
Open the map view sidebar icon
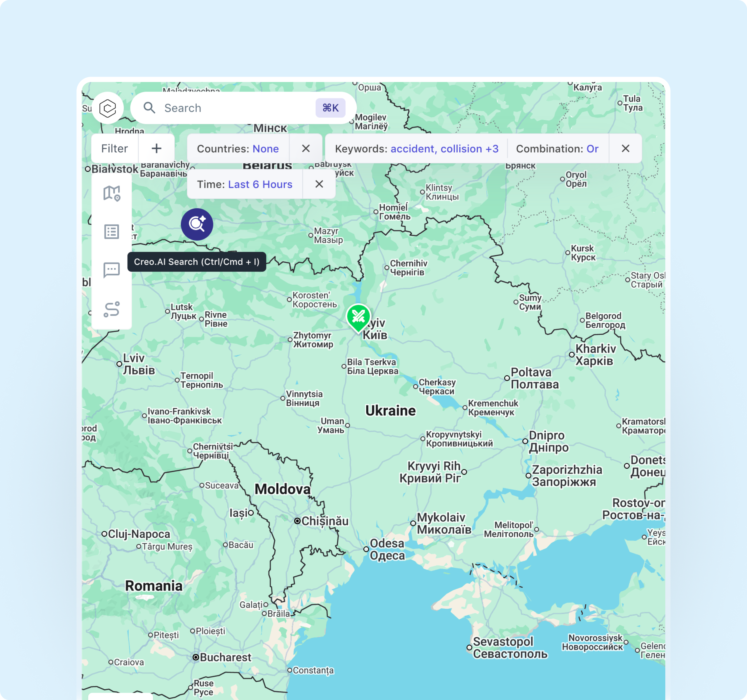click(x=111, y=193)
